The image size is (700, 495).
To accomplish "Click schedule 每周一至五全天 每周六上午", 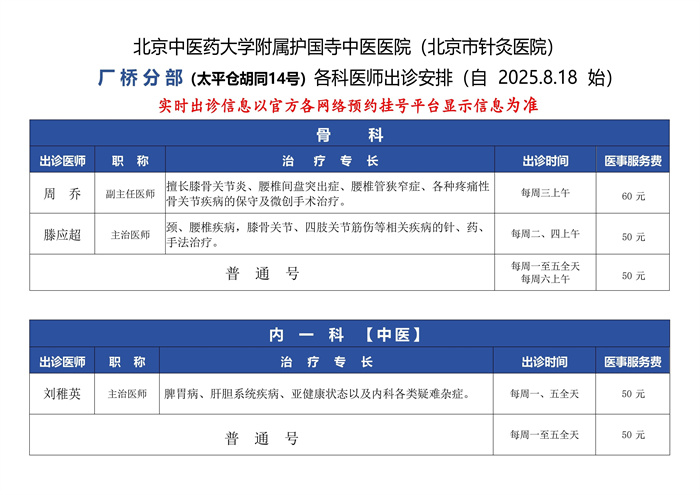I will click(x=545, y=272).
